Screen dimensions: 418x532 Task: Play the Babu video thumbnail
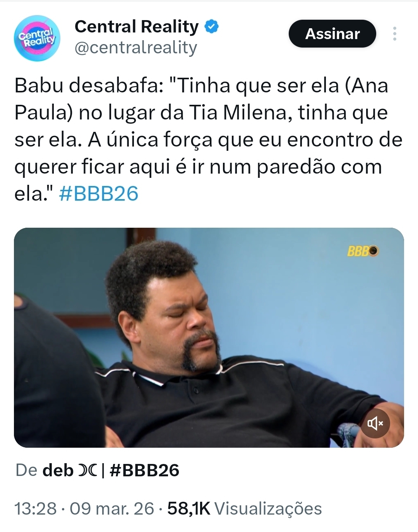coord(209,338)
